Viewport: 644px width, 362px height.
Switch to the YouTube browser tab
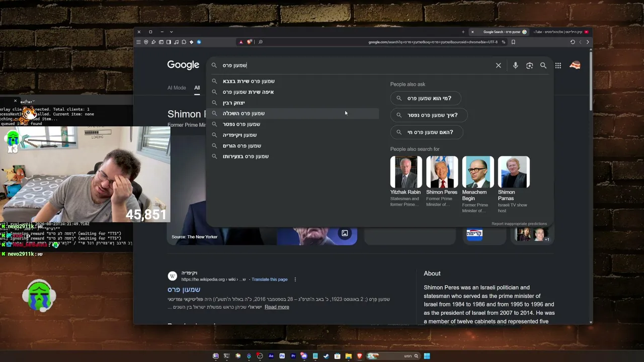coord(560,32)
